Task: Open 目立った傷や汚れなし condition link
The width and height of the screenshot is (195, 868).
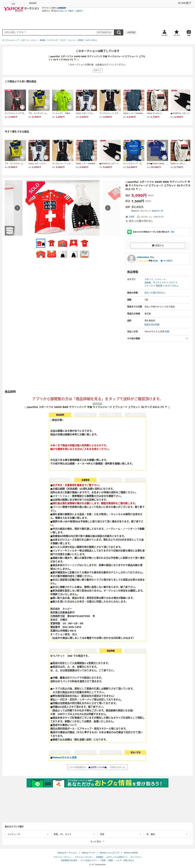Action: click(x=155, y=293)
